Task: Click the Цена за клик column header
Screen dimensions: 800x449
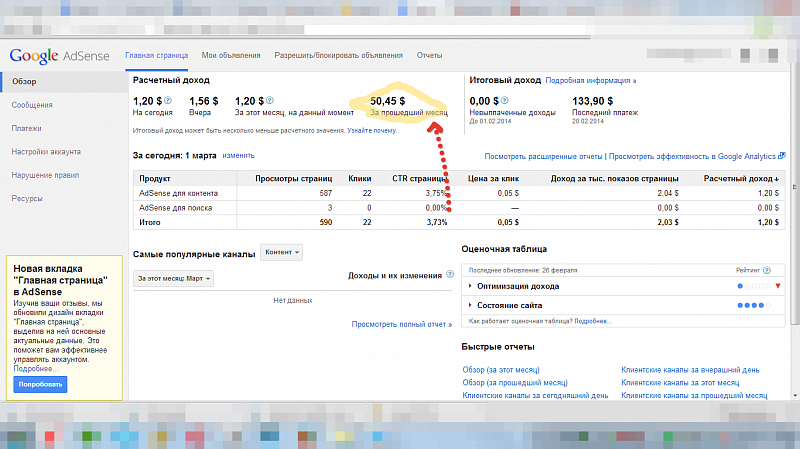Action: coord(493,179)
